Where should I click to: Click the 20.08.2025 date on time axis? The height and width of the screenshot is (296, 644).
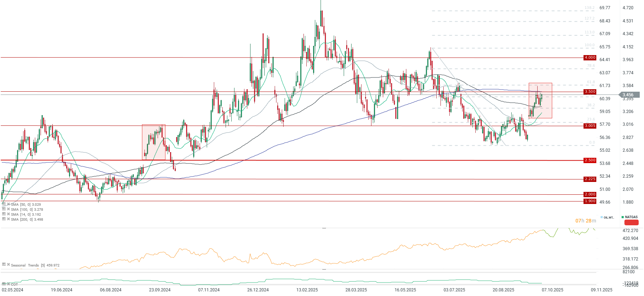[503, 290]
